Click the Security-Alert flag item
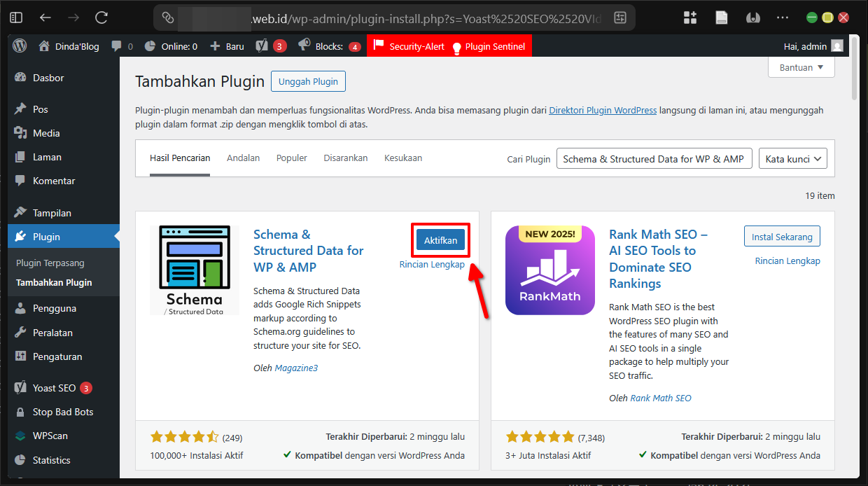 click(409, 46)
